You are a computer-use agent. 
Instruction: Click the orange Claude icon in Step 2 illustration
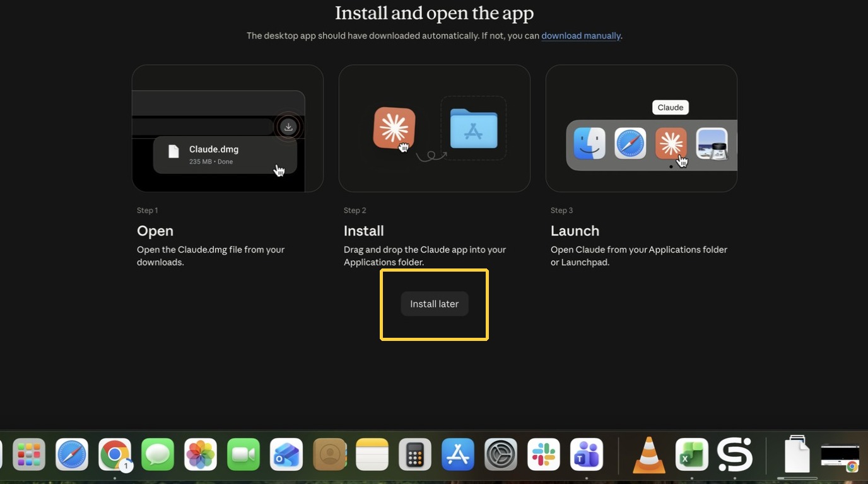[394, 128]
